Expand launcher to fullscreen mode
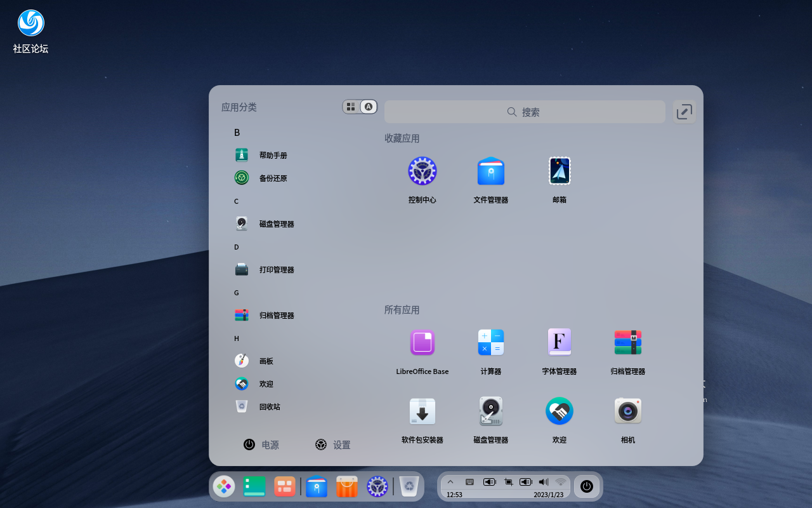Image resolution: width=812 pixels, height=508 pixels. pos(684,111)
